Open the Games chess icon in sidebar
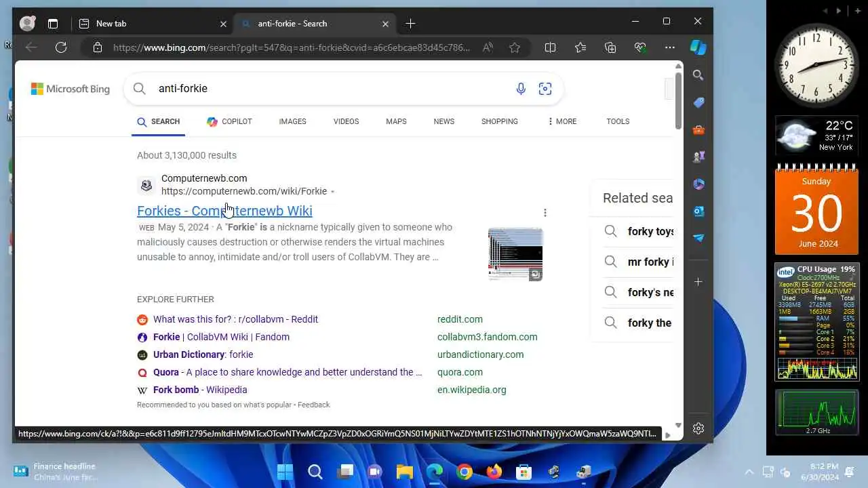Viewport: 868px width, 488px height. (698, 157)
